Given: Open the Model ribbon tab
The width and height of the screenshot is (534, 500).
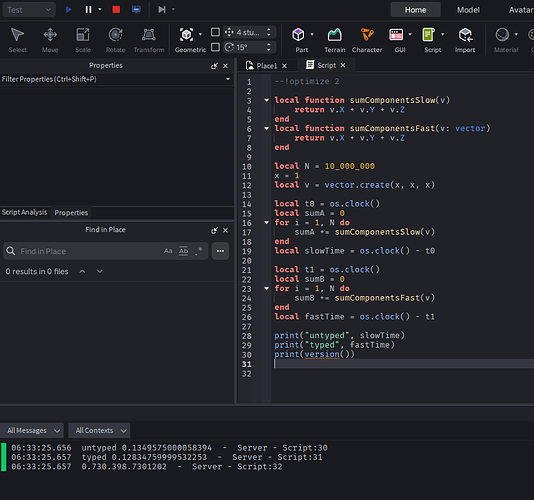Looking at the screenshot, I should tap(468, 10).
